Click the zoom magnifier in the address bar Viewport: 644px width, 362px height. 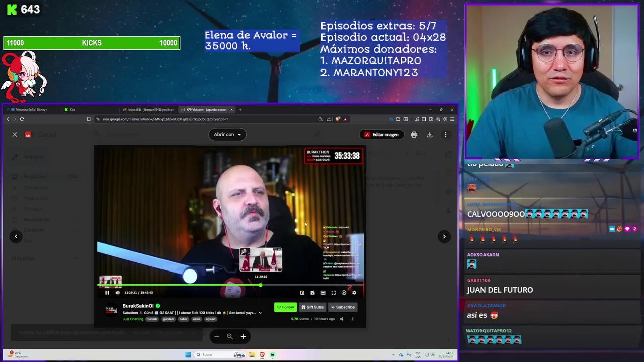[x=320, y=119]
